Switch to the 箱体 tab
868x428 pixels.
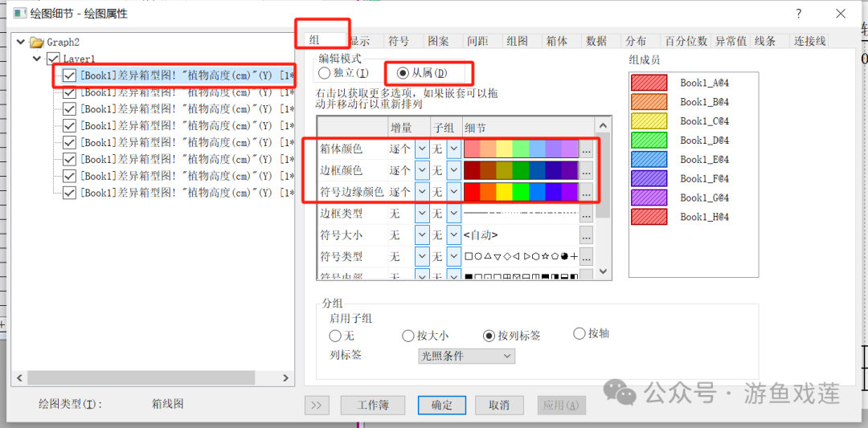(x=556, y=41)
